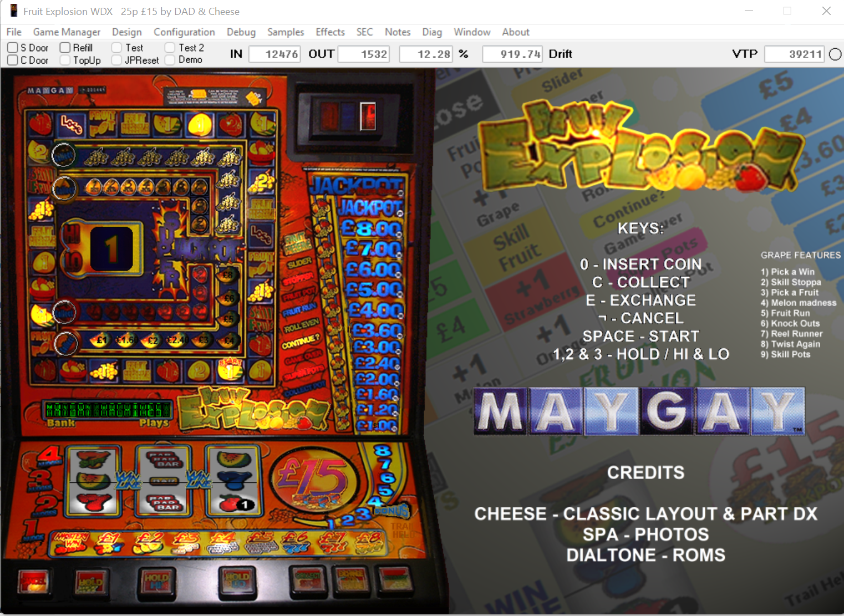Image resolution: width=844 pixels, height=616 pixels.
Task: Click the OUT field showing 1532
Action: click(x=364, y=54)
